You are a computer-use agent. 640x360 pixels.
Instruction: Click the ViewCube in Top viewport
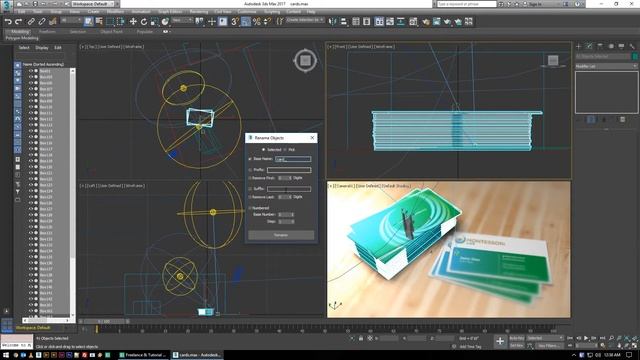click(x=305, y=61)
